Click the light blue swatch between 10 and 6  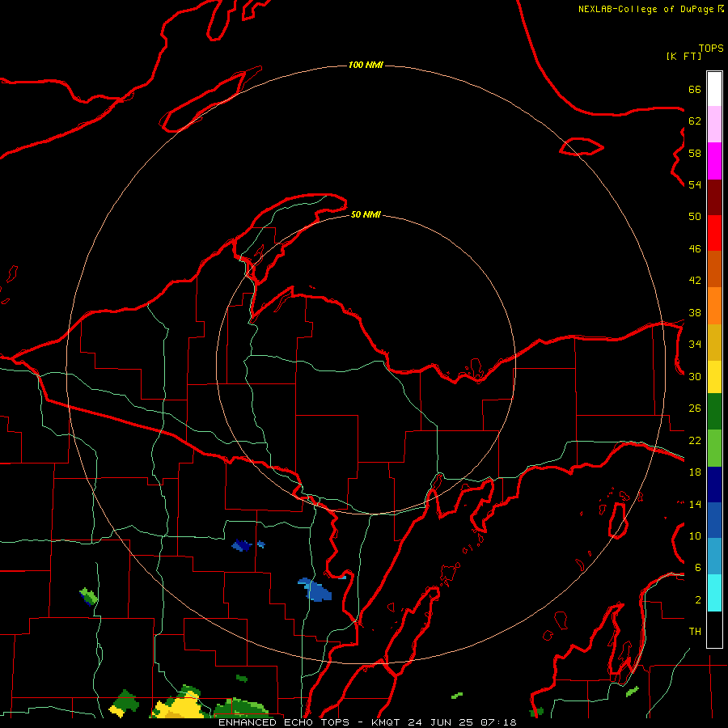pos(714,557)
